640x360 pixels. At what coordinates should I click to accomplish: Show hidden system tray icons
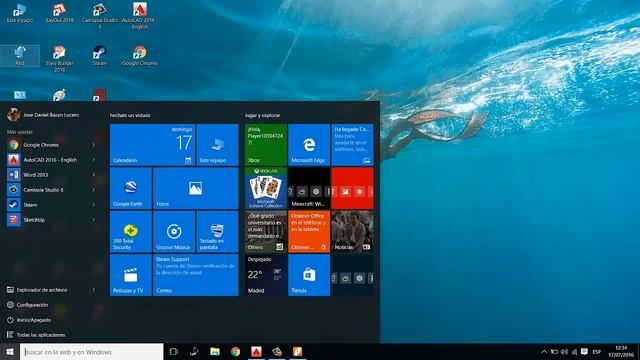coord(544,352)
